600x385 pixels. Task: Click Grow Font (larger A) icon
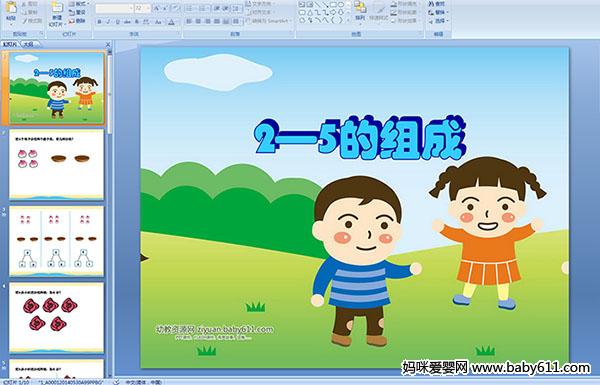[x=157, y=8]
